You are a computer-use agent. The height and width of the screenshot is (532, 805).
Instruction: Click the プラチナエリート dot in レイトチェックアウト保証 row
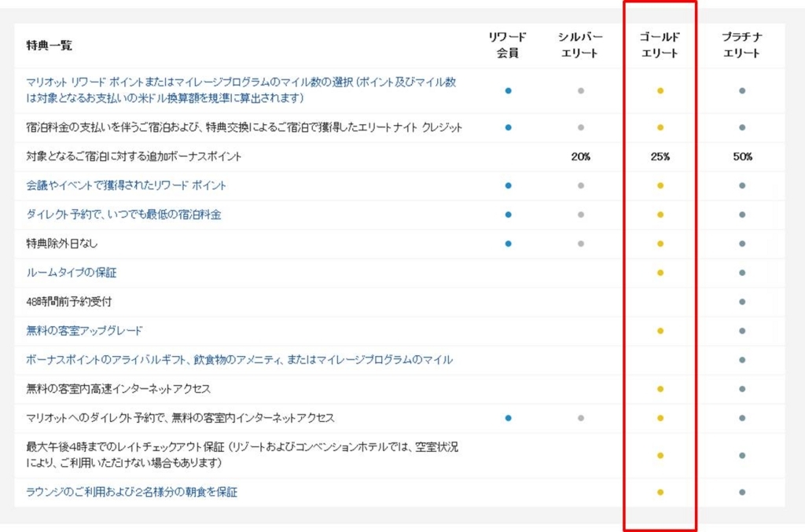(x=742, y=455)
